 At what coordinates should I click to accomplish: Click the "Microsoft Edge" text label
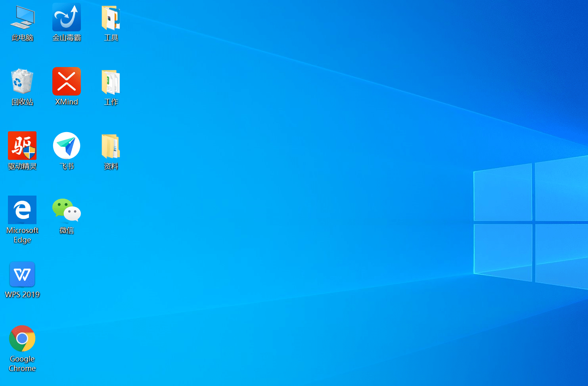[x=22, y=235]
